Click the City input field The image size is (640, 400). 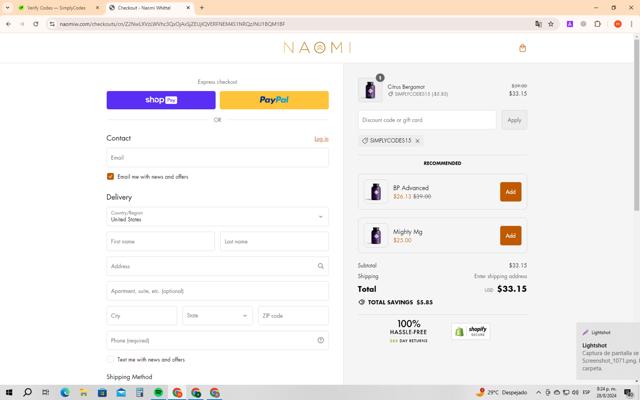[x=142, y=316]
